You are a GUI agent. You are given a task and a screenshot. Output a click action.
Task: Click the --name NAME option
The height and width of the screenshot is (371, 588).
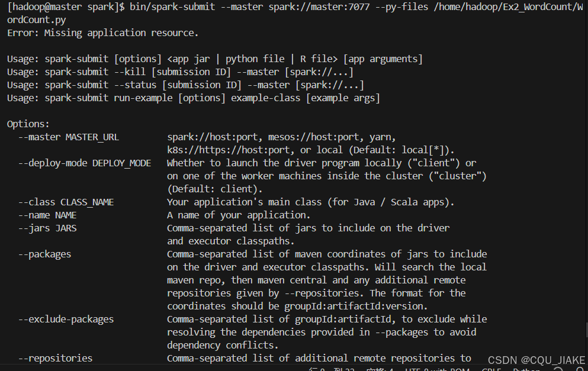pos(47,215)
